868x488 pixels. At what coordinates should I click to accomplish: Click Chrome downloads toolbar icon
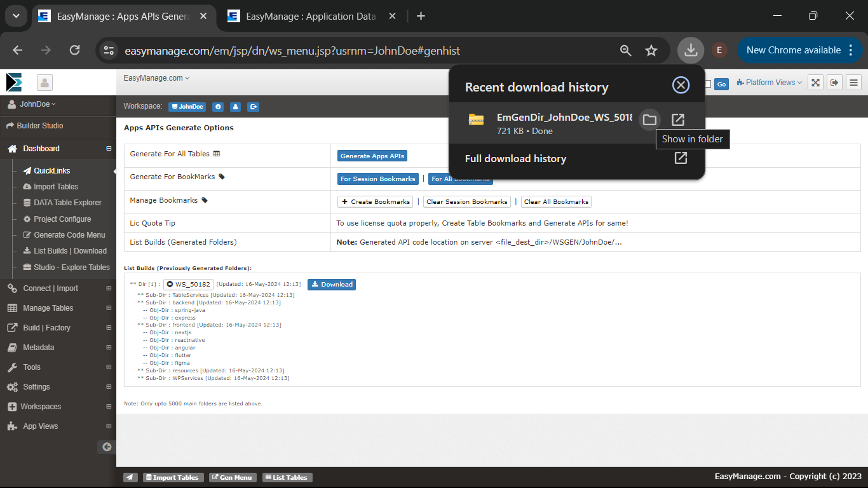(x=691, y=50)
